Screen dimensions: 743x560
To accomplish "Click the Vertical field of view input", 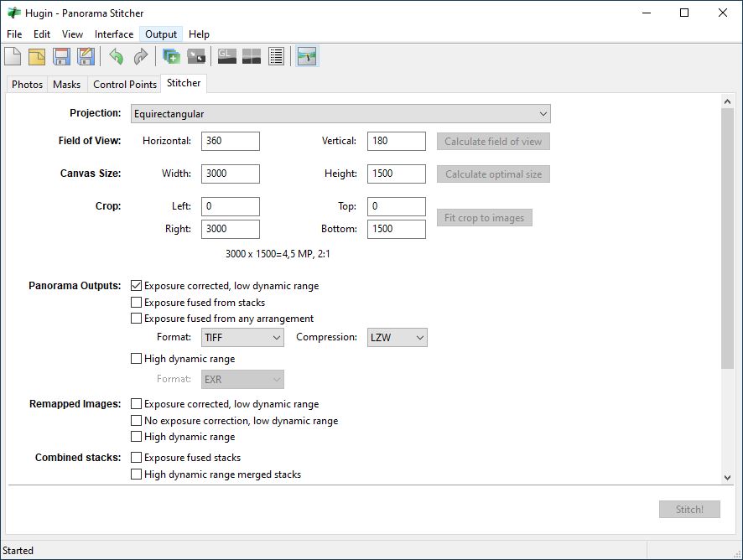I will [396, 141].
